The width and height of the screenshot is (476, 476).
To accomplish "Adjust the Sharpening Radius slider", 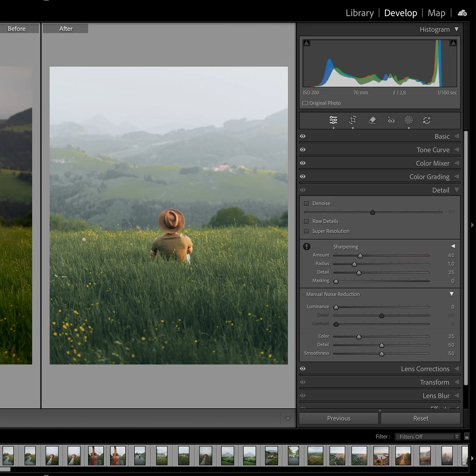I will 354,264.
